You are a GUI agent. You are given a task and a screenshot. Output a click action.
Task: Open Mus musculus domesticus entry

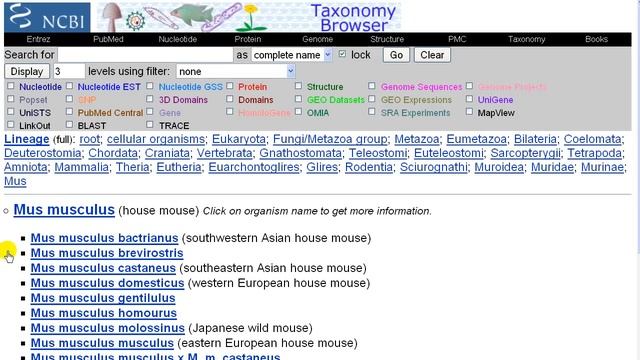pyautogui.click(x=107, y=283)
